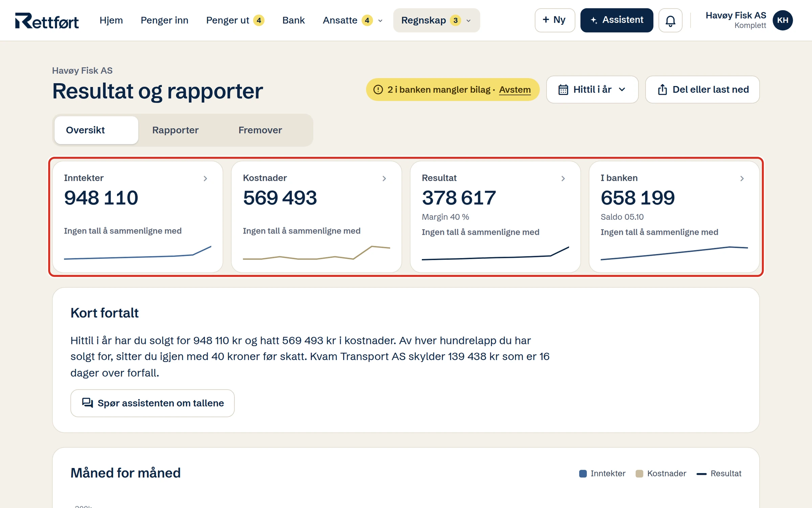Viewport: 812px width, 508px height.
Task: Click the 948 110 Inntekter value
Action: (101, 198)
